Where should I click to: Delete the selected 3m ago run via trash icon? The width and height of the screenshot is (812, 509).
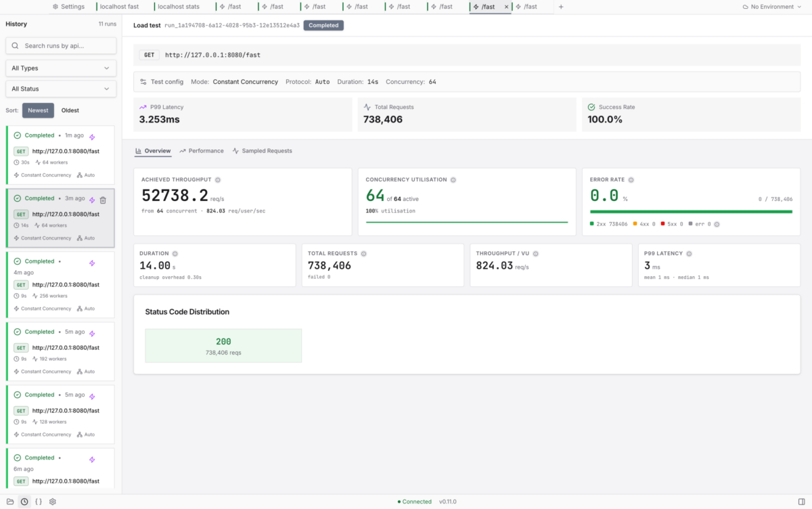pos(103,200)
